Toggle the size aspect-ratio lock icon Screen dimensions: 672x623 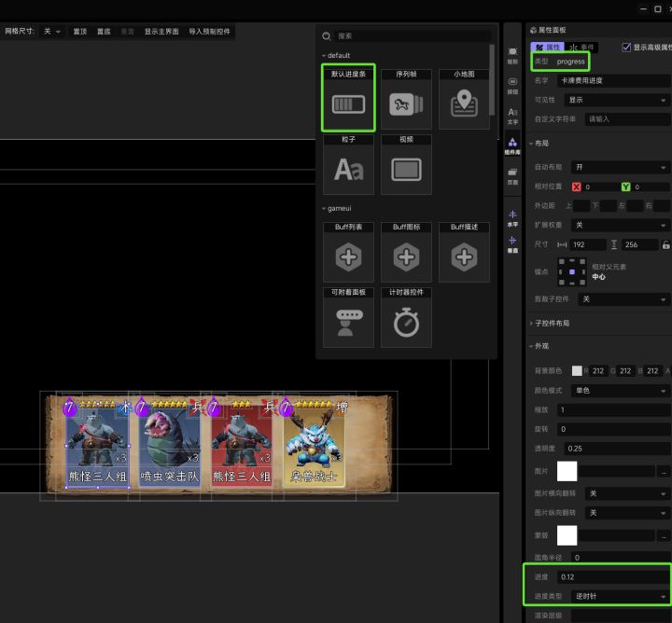tap(665, 244)
